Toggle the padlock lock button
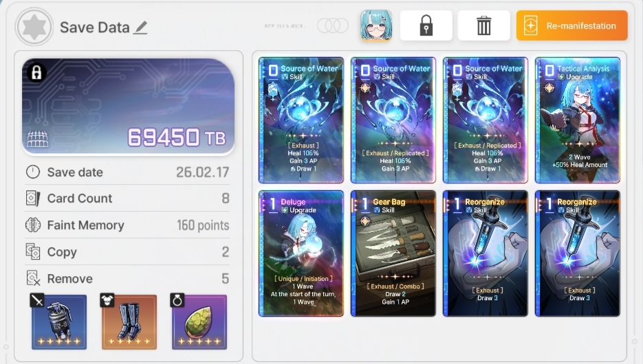Screen dimensions: 643x364 pos(426,25)
